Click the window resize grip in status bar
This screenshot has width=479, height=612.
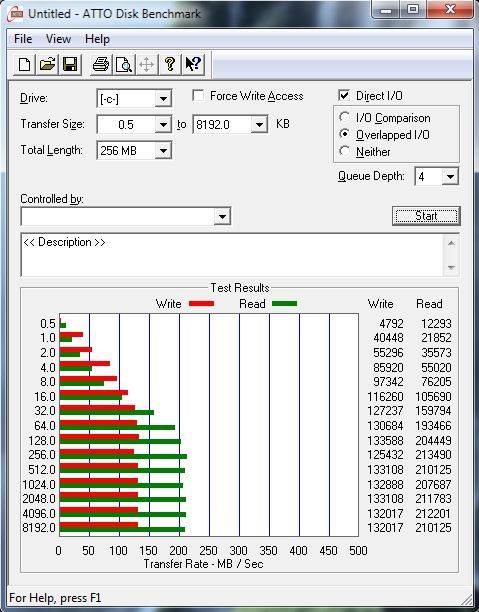[467, 599]
